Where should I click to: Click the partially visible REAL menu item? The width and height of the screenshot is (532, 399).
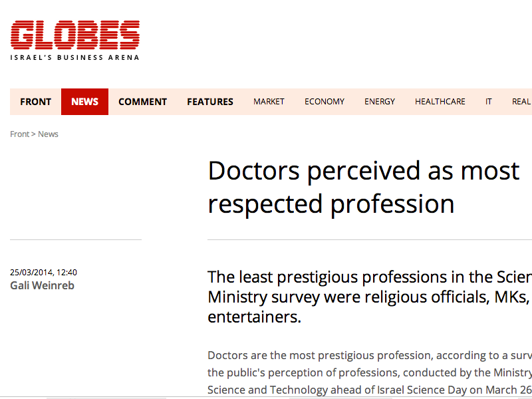pyautogui.click(x=521, y=102)
